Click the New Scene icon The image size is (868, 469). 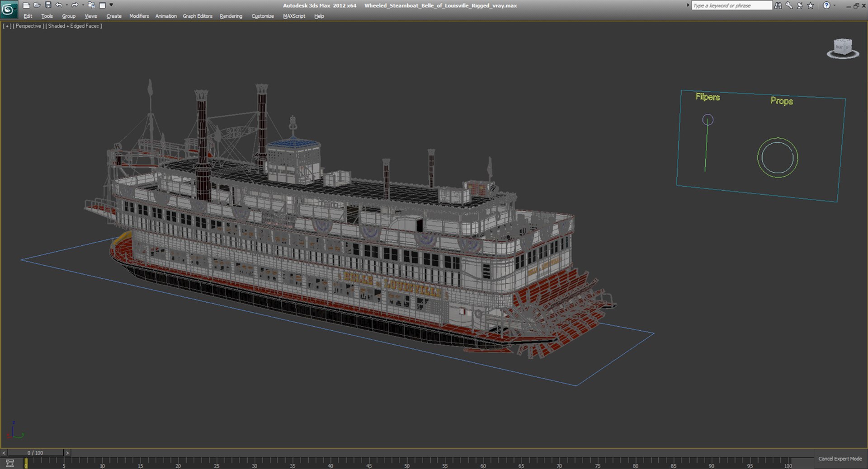[26, 5]
